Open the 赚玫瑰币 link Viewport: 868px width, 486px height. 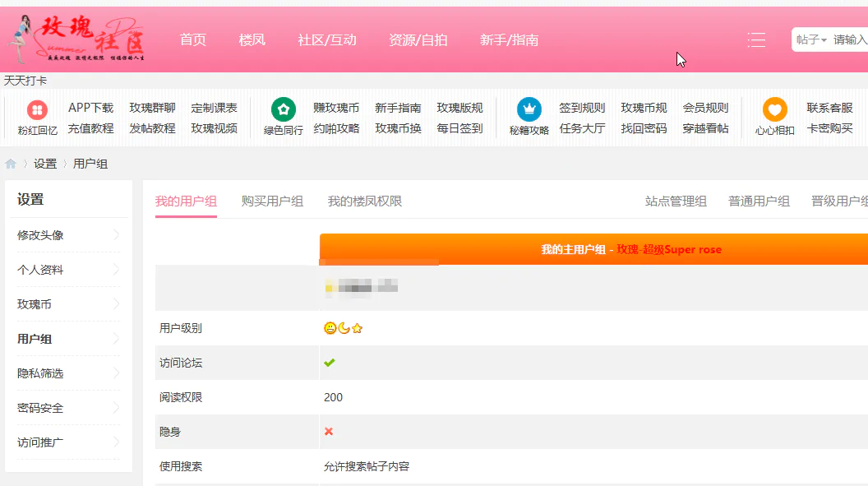[336, 108]
